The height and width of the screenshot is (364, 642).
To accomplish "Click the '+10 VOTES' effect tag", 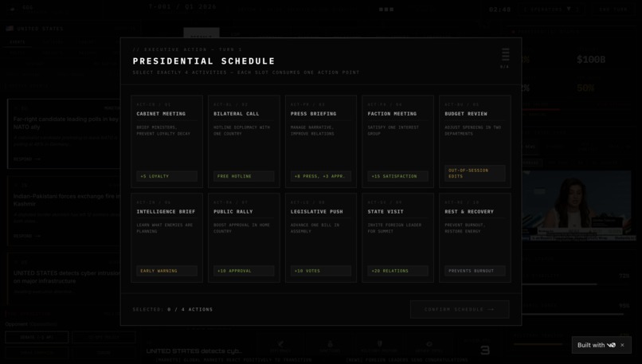I will [320, 271].
